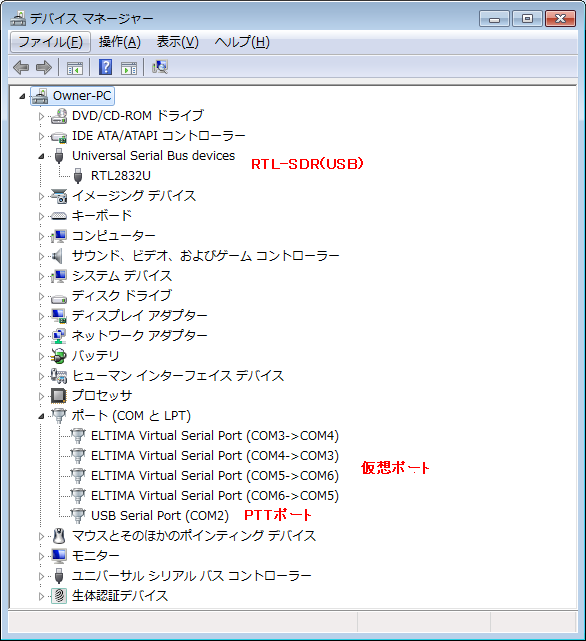586x641 pixels.
Task: Open the ファイル(F) menu
Action: [x=50, y=42]
